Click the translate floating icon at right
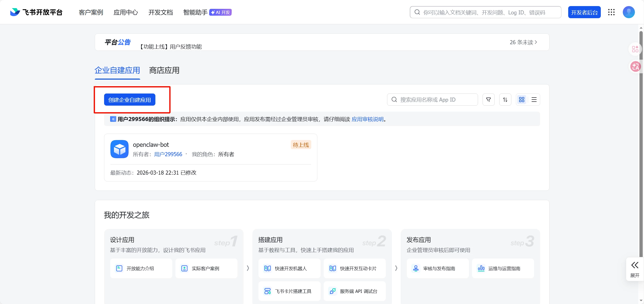Screen dimensions: 644x304 [x=635, y=67]
